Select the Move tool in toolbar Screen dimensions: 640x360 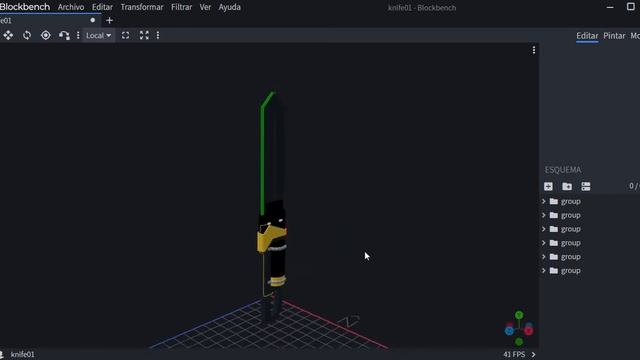click(8, 36)
